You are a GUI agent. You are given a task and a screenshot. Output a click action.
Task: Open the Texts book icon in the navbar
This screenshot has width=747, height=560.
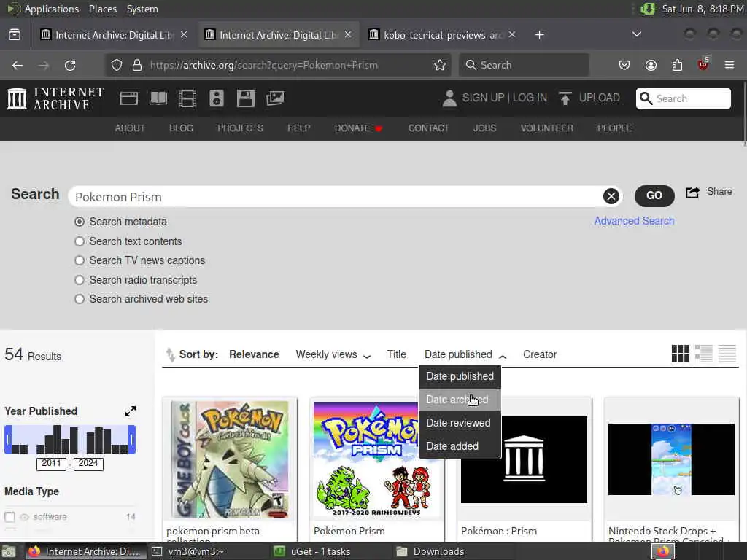click(158, 98)
